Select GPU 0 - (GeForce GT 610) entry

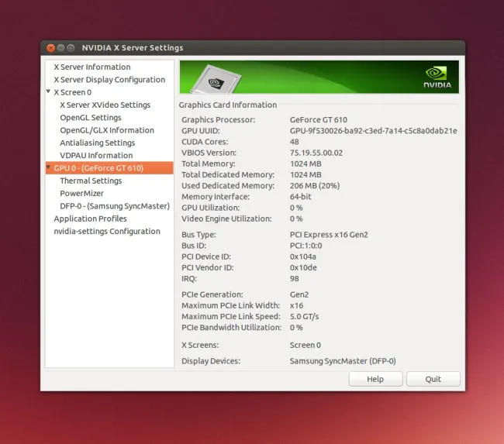pyautogui.click(x=98, y=168)
